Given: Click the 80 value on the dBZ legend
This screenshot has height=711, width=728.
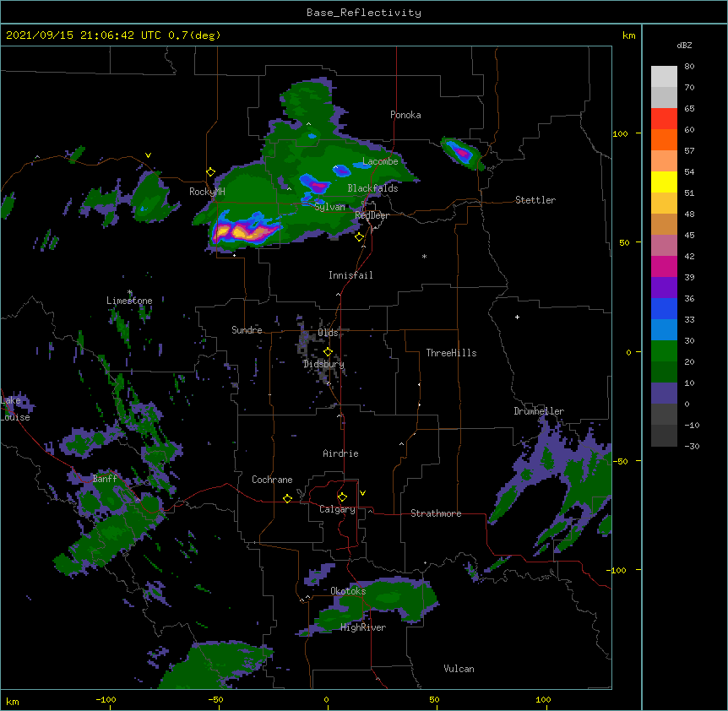Looking at the screenshot, I should 689,67.
